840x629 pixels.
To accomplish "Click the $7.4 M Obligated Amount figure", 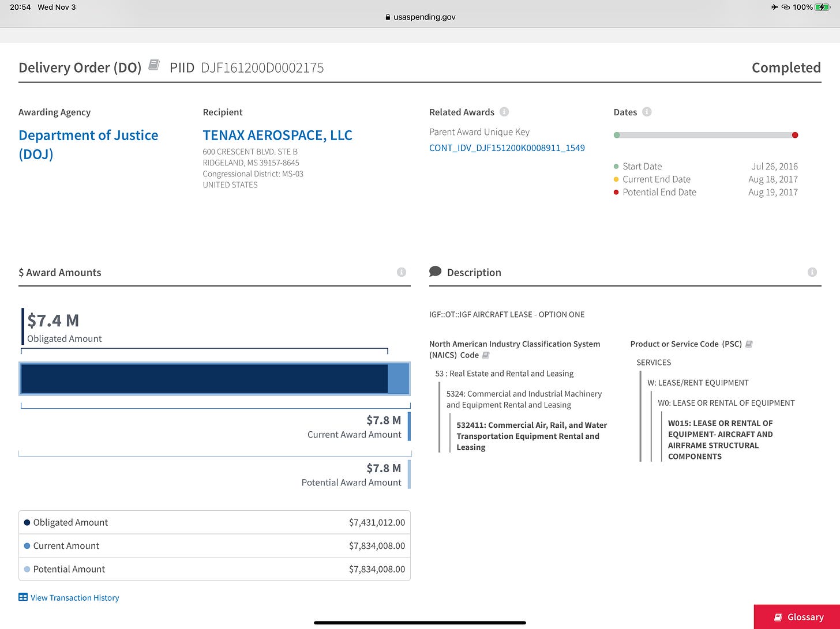I will pos(53,321).
